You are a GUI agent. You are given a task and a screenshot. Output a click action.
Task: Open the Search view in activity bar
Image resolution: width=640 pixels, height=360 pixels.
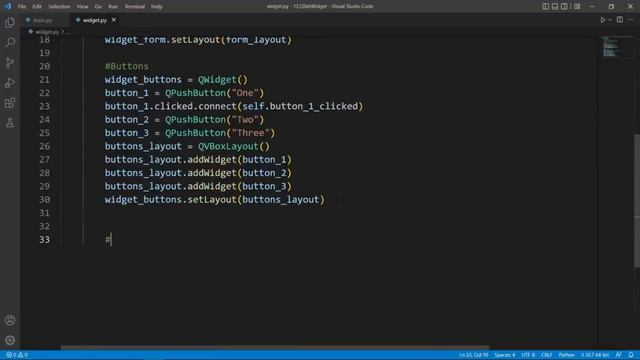[x=10, y=42]
